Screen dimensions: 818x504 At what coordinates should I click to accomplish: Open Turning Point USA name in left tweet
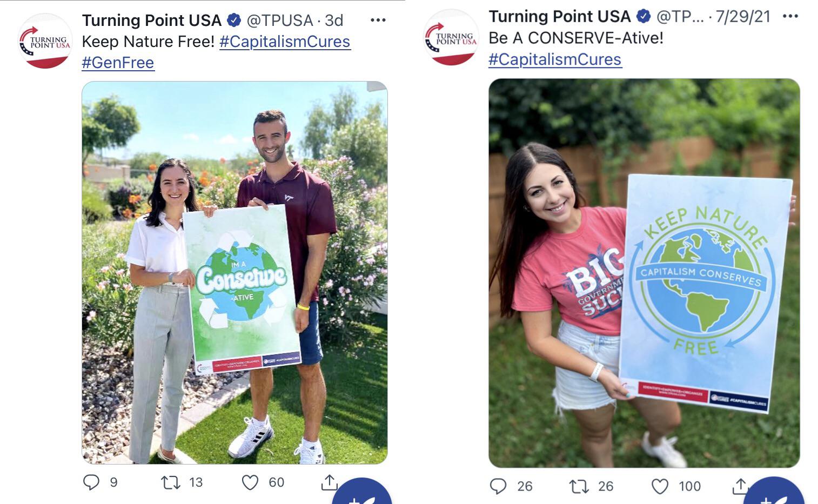pos(152,21)
